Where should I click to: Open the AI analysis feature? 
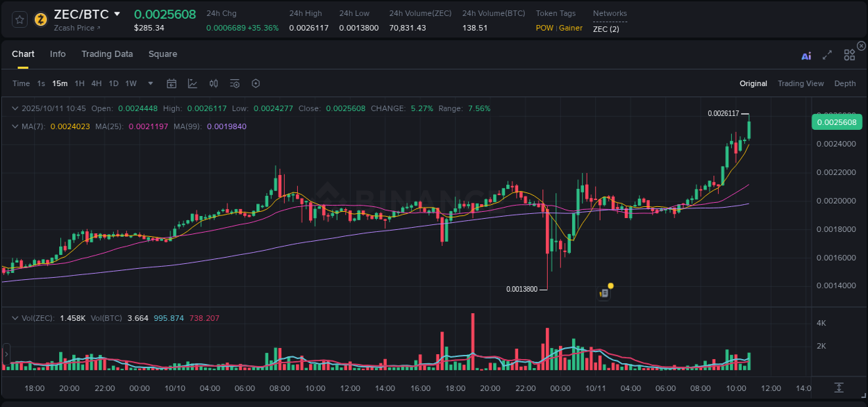click(x=806, y=54)
